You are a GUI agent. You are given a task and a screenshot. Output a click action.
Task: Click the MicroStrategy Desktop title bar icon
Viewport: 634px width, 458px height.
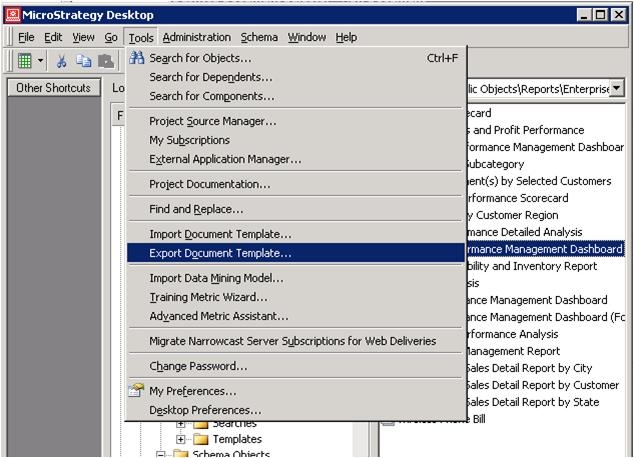click(x=12, y=14)
